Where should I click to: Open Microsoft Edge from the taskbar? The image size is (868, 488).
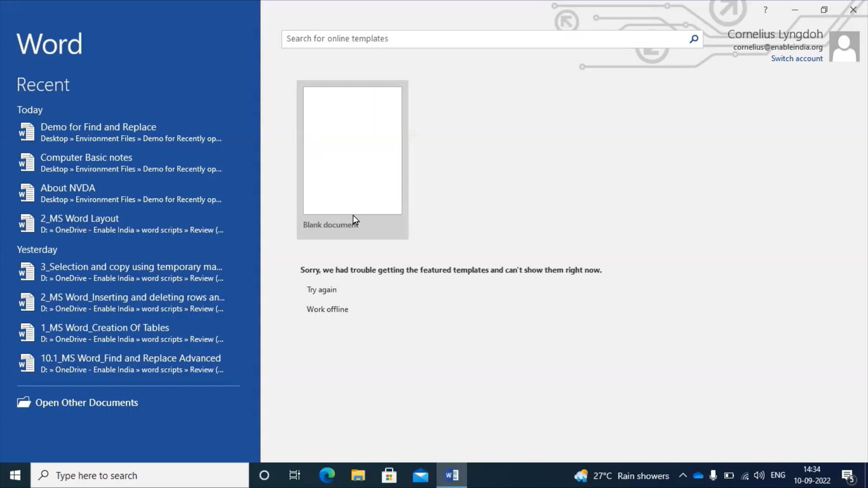(x=327, y=475)
